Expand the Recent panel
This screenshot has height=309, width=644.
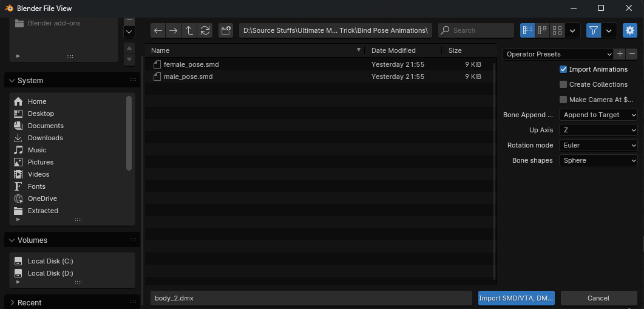point(12,303)
